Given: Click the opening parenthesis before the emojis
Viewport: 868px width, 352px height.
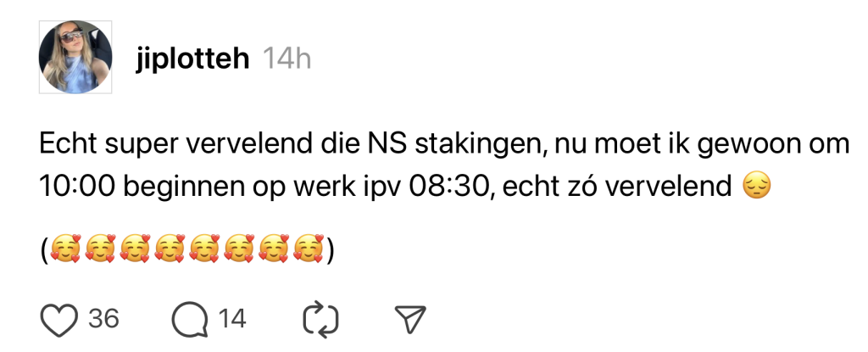Looking at the screenshot, I should coord(44,249).
